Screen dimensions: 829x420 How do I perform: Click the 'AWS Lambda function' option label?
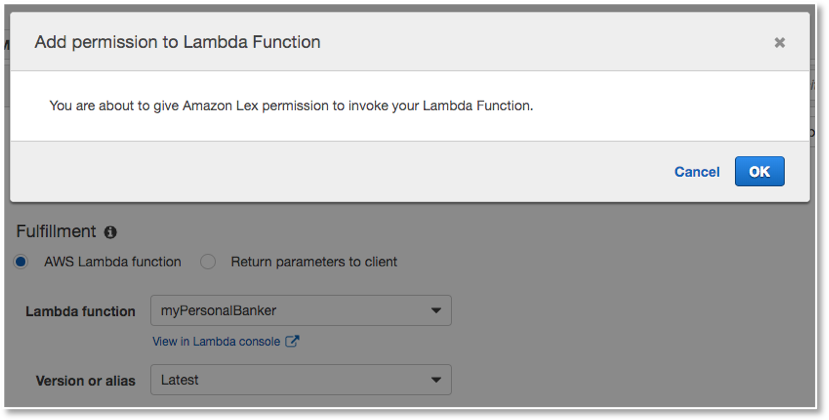point(113,262)
